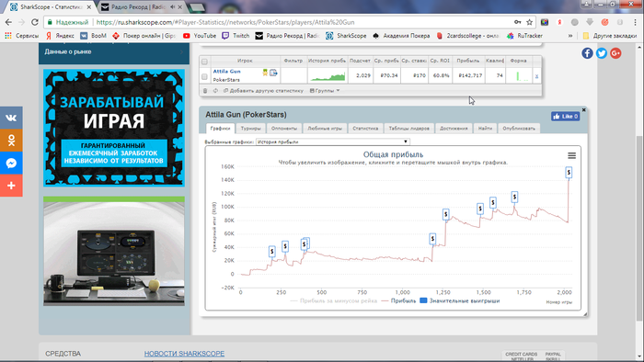
Task: Toggle Прибыль за минусом рейка legend
Action: click(333, 301)
